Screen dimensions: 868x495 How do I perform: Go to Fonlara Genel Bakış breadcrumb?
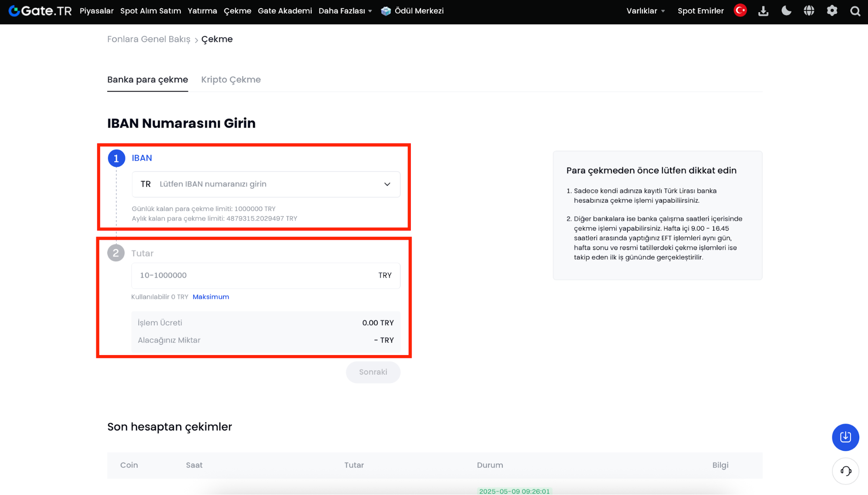(x=149, y=39)
